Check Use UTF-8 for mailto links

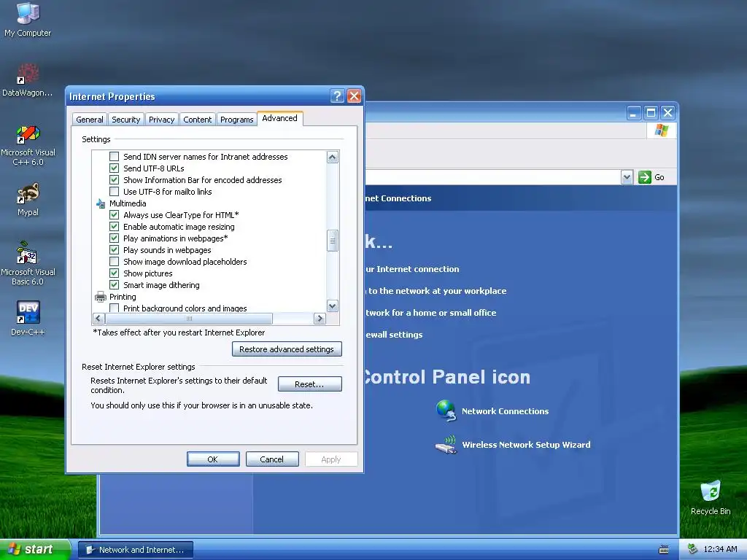(x=114, y=192)
